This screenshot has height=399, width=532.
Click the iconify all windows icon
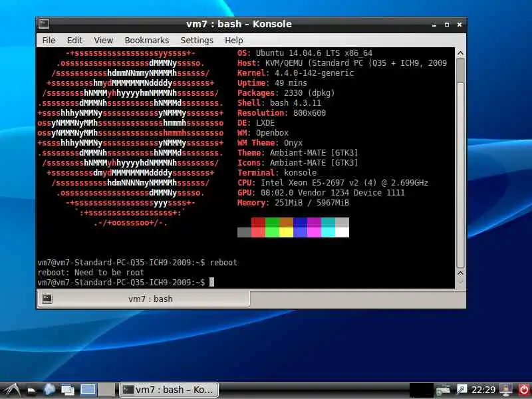point(68,390)
